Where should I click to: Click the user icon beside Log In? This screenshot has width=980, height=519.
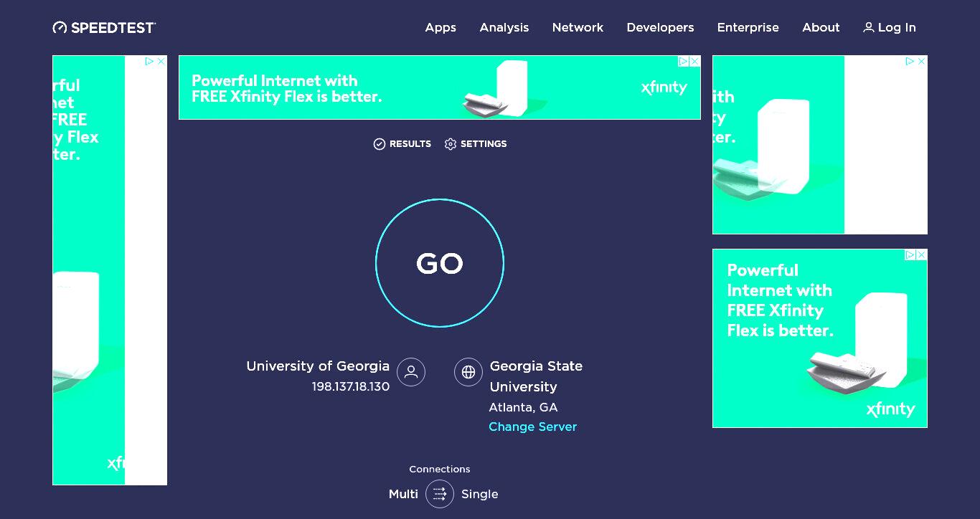pos(869,27)
